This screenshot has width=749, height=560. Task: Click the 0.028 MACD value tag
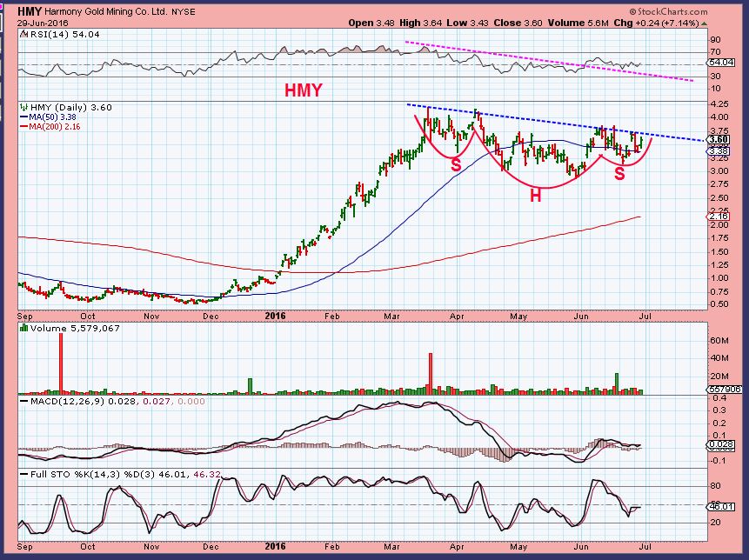coord(719,445)
